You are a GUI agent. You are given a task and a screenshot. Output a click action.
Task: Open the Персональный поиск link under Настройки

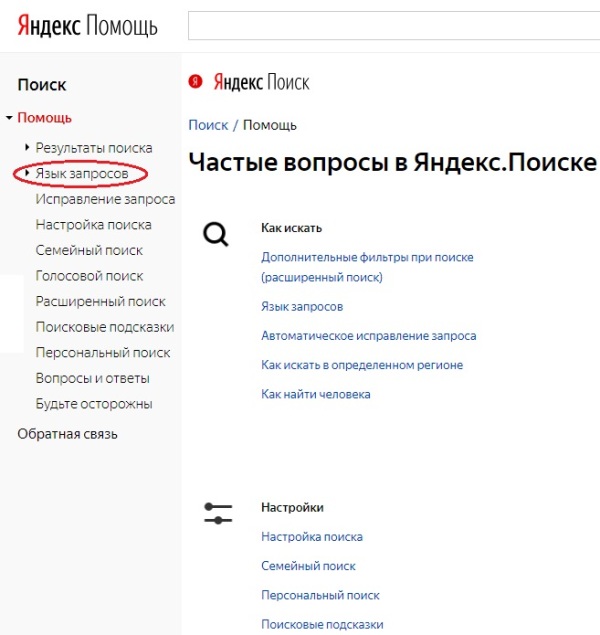pyautogui.click(x=320, y=595)
